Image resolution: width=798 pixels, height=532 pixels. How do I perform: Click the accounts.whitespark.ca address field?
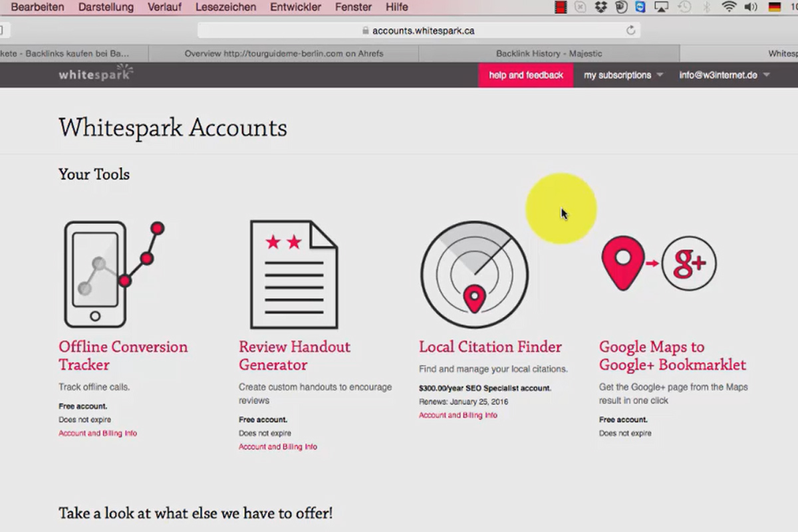(x=419, y=31)
